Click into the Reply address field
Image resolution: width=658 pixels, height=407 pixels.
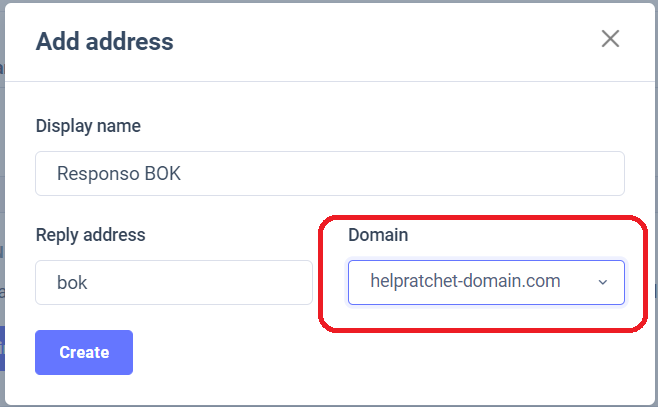click(174, 282)
